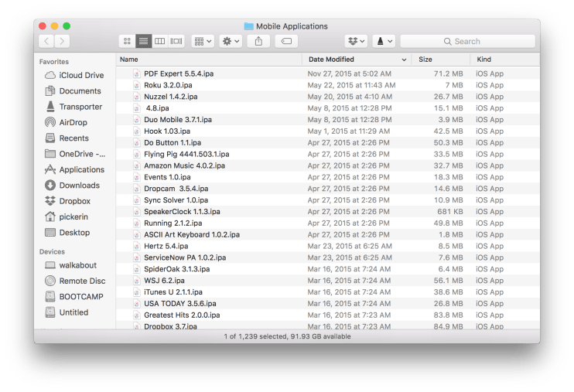This screenshot has height=392, width=574.
Task: Select BOOTCAMP volume in sidebar
Action: [x=74, y=296]
